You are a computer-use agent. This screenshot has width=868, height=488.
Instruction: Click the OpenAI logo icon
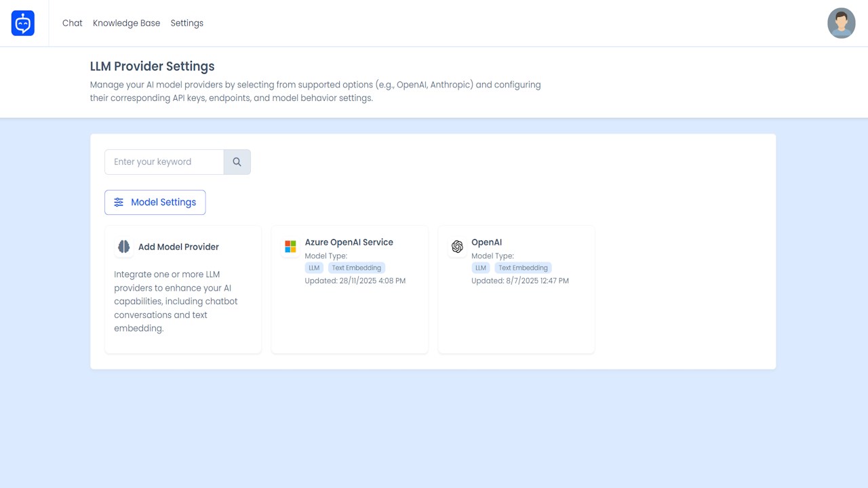pyautogui.click(x=457, y=247)
